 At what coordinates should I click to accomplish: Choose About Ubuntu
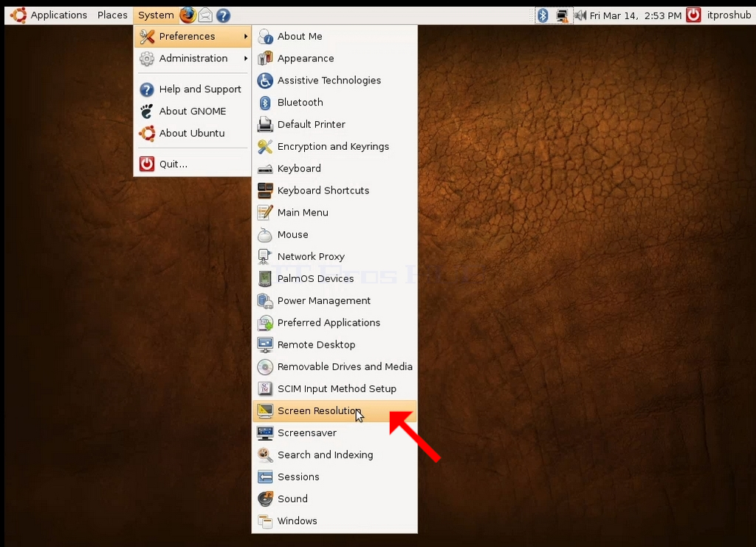(193, 133)
